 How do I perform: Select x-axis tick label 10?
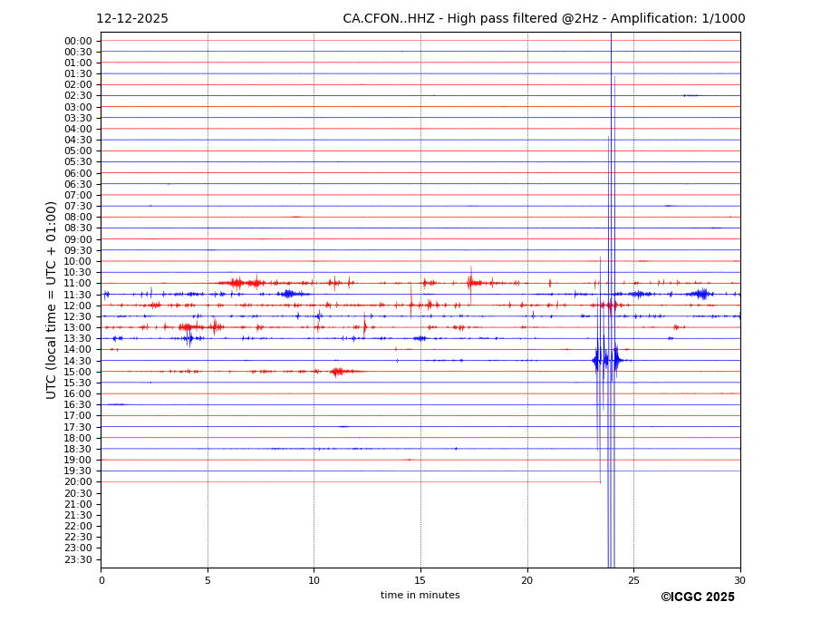[x=314, y=579]
